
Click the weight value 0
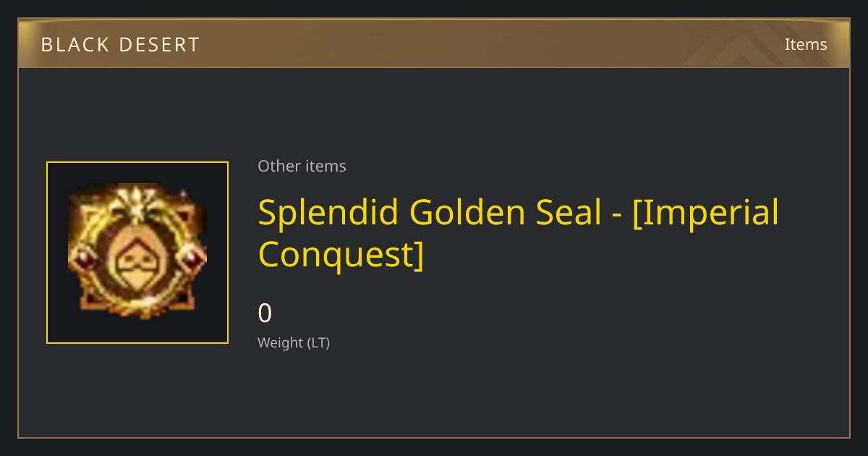pyautogui.click(x=265, y=313)
